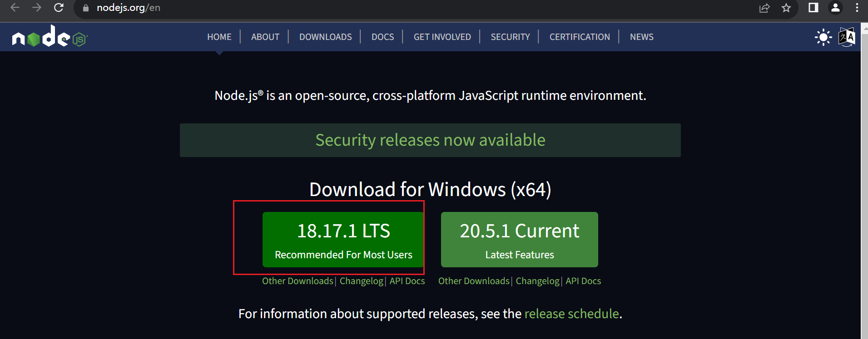Image resolution: width=868 pixels, height=339 pixels.
Task: Open Chrome's three-dot menu
Action: point(857,8)
